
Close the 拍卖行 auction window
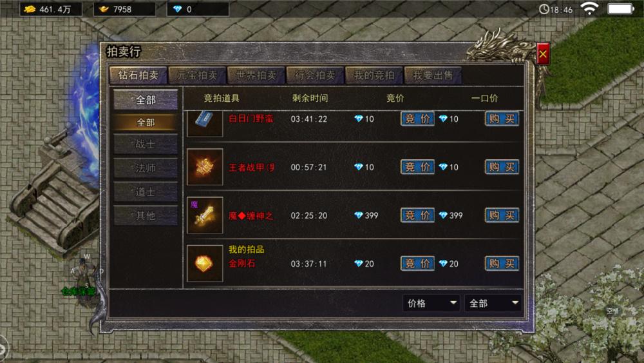click(x=543, y=54)
